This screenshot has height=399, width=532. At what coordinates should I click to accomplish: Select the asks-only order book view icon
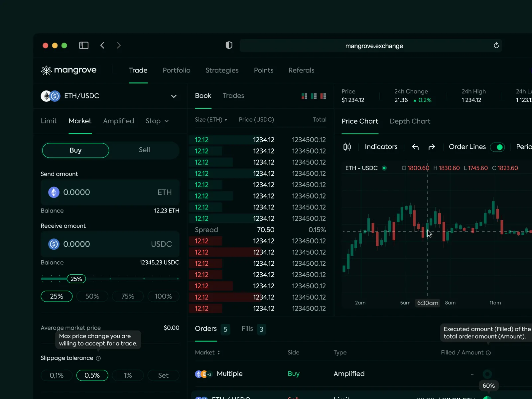coord(323,96)
